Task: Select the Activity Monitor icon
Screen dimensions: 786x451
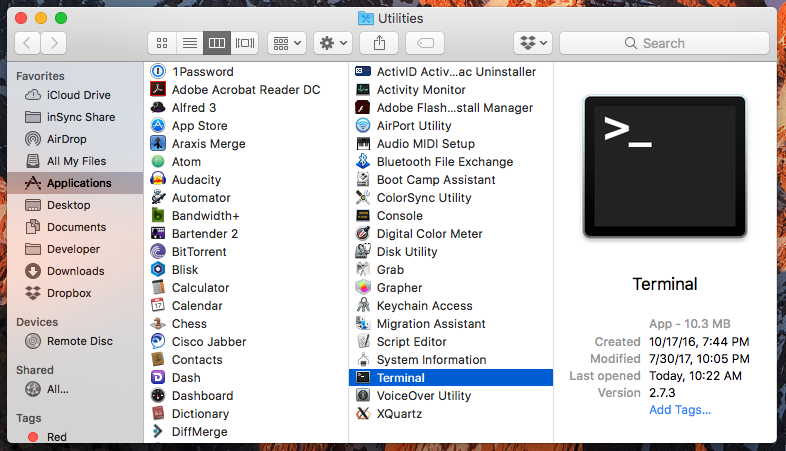Action: pyautogui.click(x=363, y=89)
